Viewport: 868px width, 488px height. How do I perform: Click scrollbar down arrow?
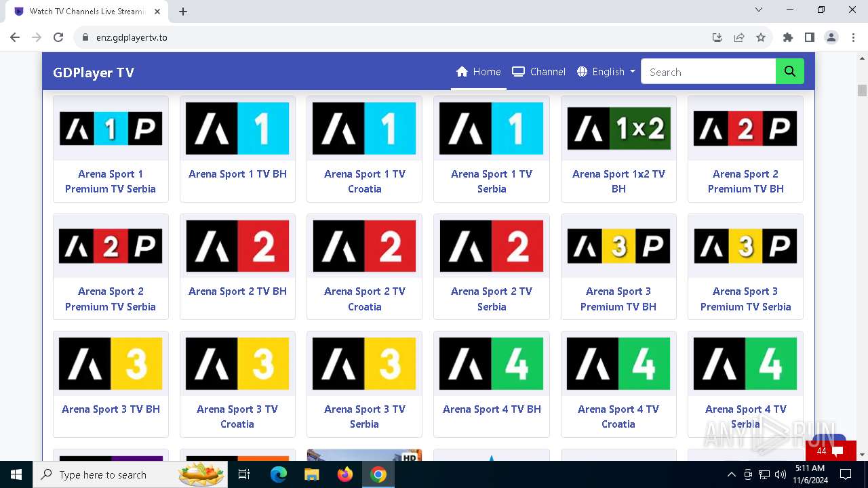[x=862, y=455]
